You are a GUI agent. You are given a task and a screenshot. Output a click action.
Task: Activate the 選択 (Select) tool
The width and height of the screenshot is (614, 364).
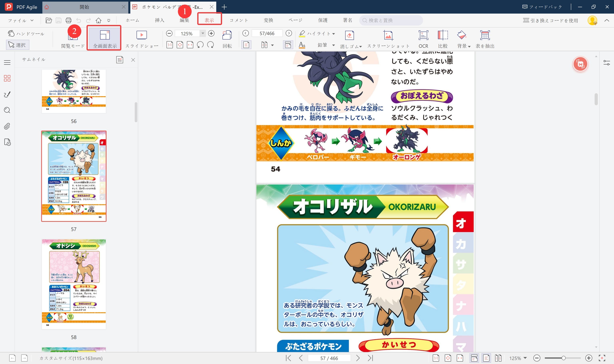17,45
